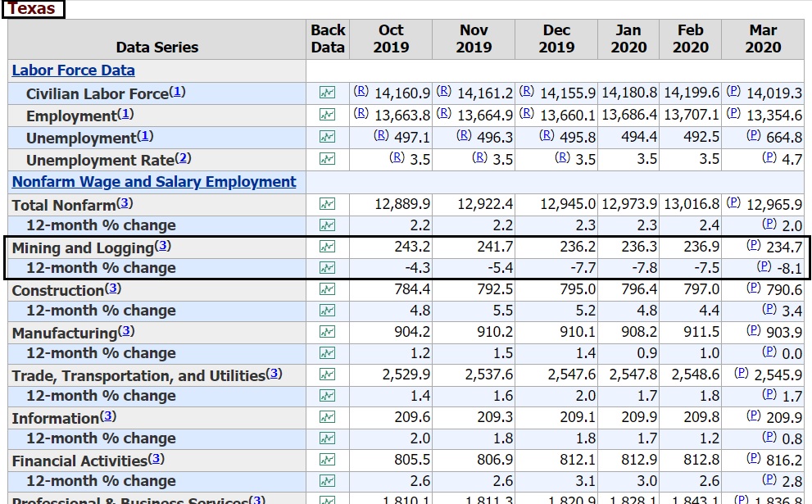This screenshot has width=812, height=504.
Task: Click back data icon for Unemployment Rate
Action: click(328, 159)
